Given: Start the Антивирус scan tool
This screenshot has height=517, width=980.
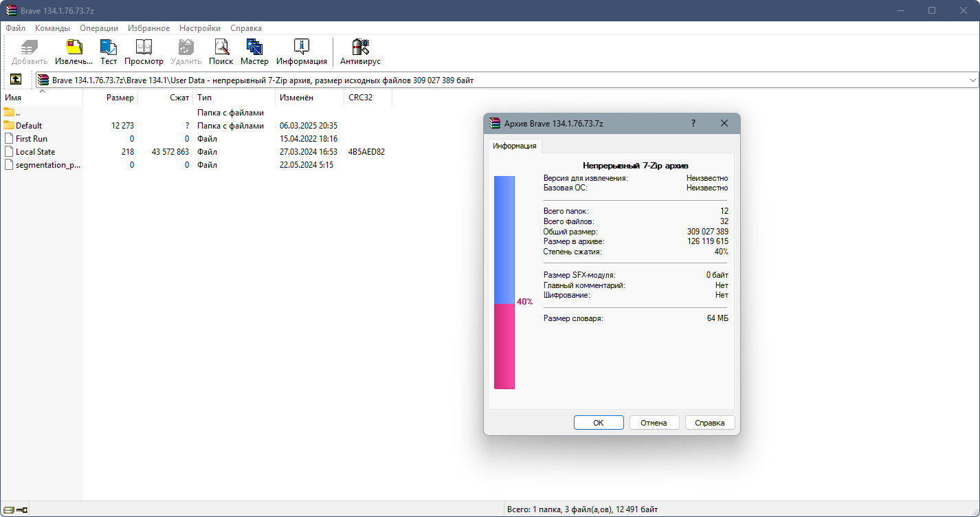Looking at the screenshot, I should [x=360, y=52].
